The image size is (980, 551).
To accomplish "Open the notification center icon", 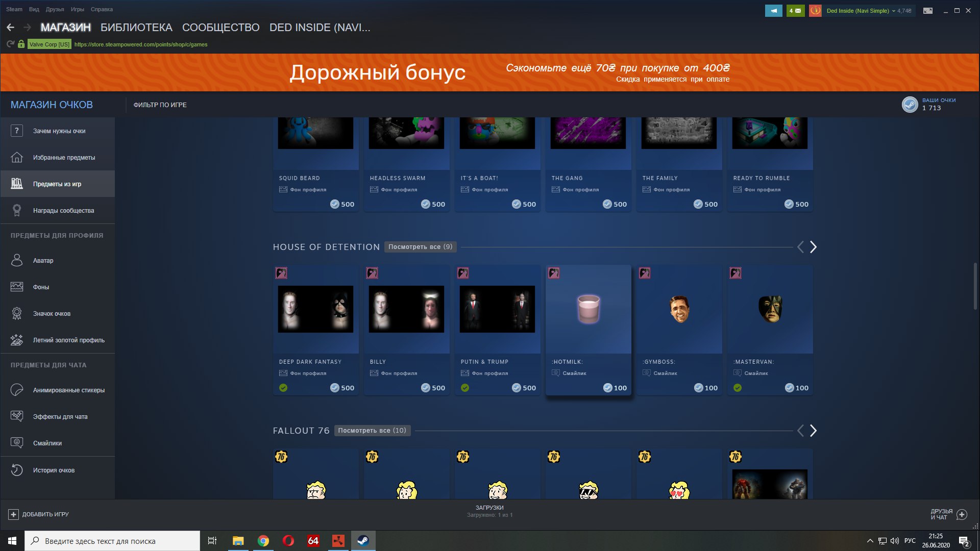I will coord(964,541).
